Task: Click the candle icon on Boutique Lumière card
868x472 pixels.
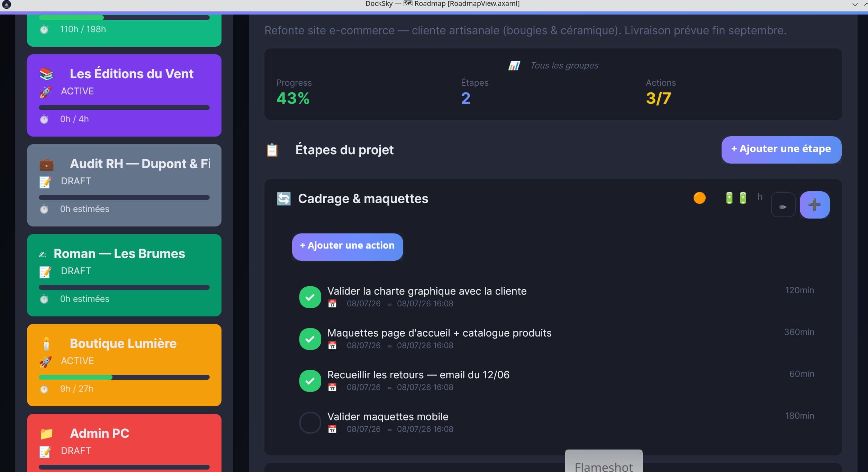Action: point(46,344)
